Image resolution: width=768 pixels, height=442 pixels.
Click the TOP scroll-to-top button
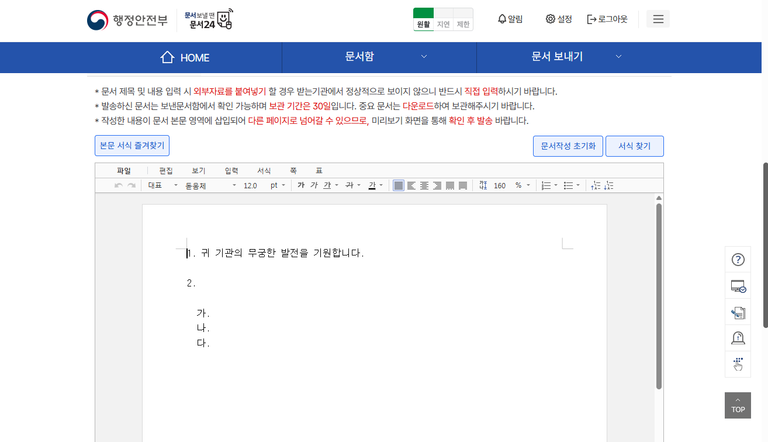point(738,405)
